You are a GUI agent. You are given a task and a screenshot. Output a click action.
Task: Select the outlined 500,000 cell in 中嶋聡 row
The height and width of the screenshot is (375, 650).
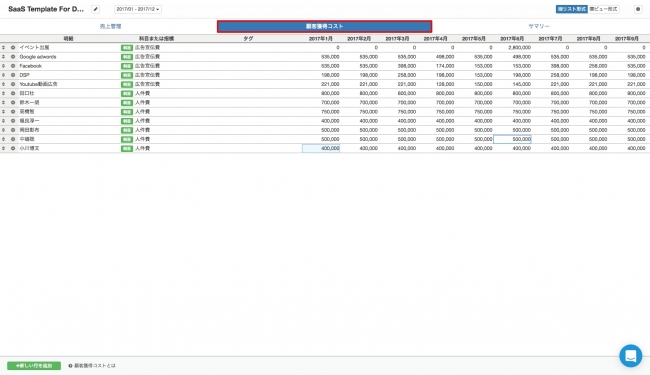coord(512,139)
